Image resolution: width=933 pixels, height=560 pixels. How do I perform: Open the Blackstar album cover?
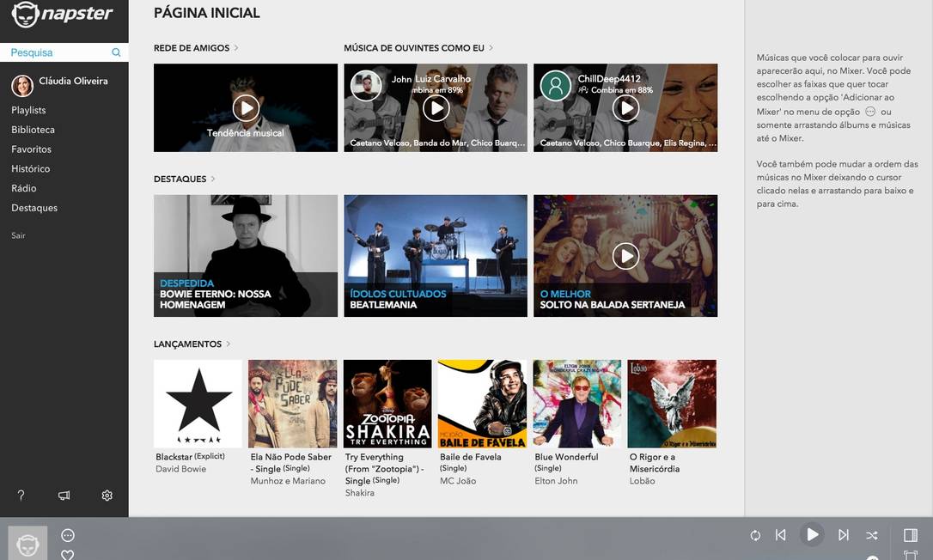198,404
